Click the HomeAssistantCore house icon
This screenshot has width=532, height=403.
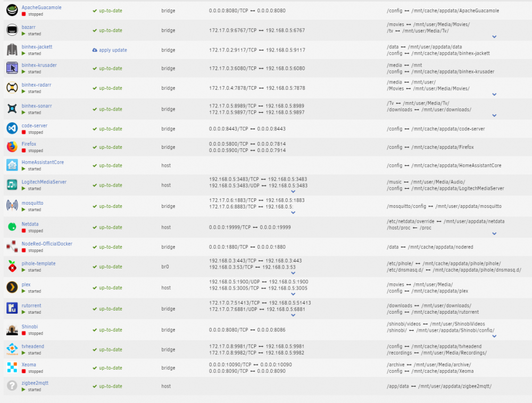12,165
